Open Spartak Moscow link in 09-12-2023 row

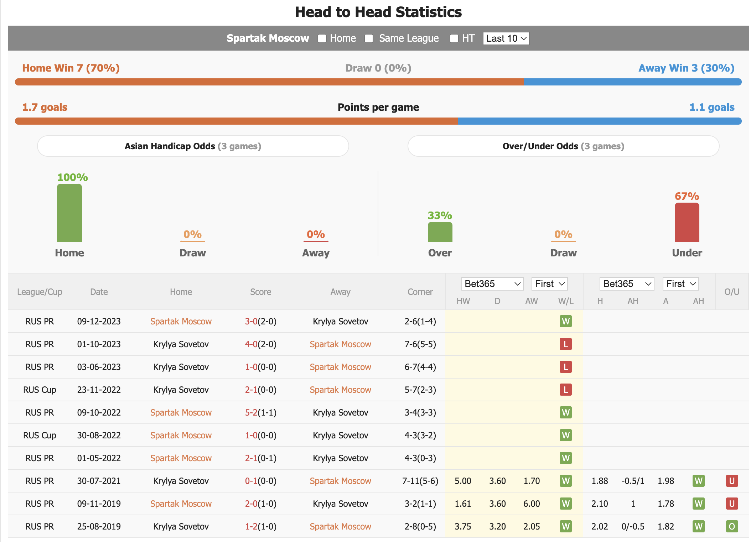coord(181,321)
